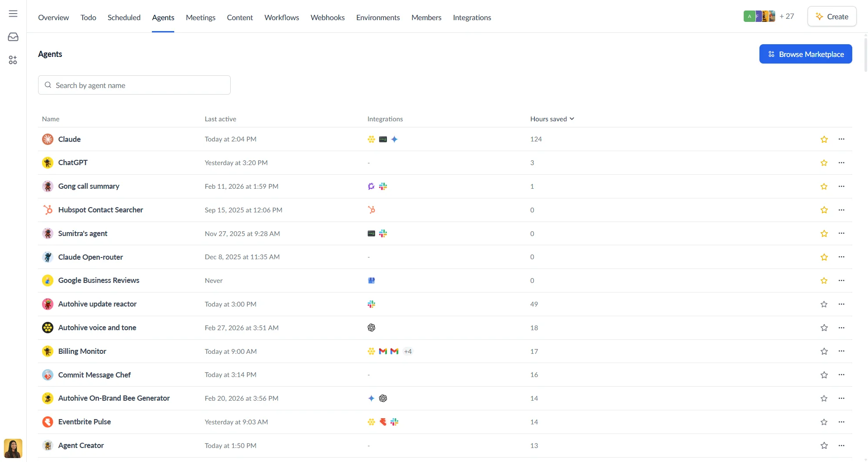Star the Claude agent as favorite
Image resolution: width=868 pixels, height=462 pixels.
824,139
